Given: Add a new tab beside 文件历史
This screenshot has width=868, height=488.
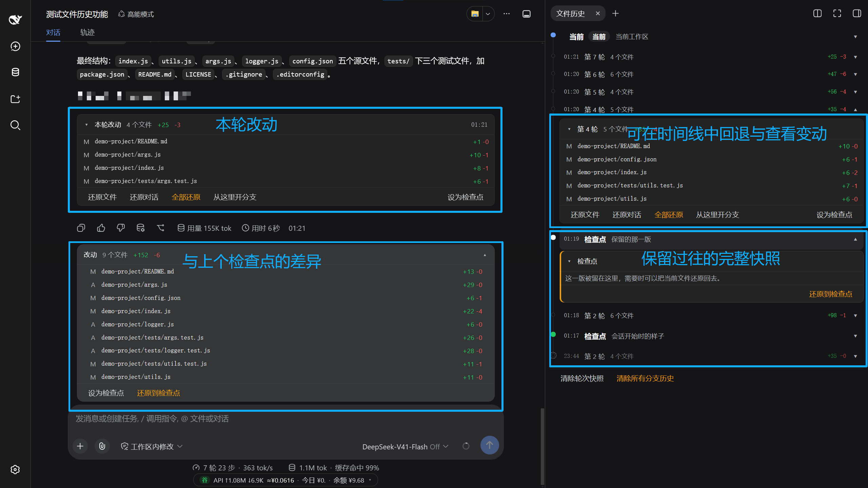Looking at the screenshot, I should (615, 14).
